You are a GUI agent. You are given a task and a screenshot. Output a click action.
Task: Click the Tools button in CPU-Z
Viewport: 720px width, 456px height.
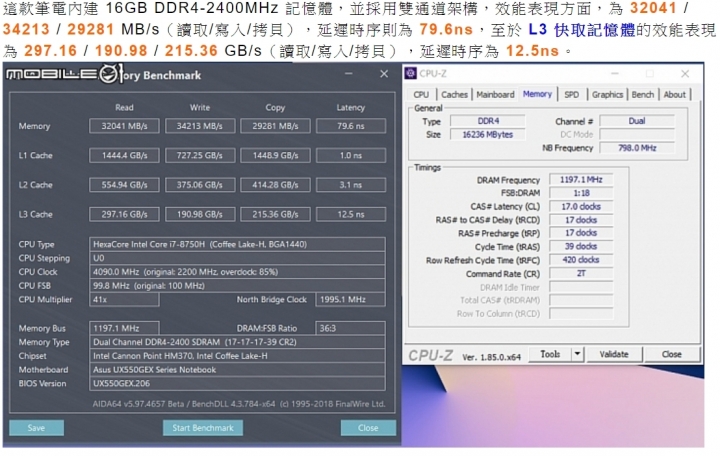[550, 354]
